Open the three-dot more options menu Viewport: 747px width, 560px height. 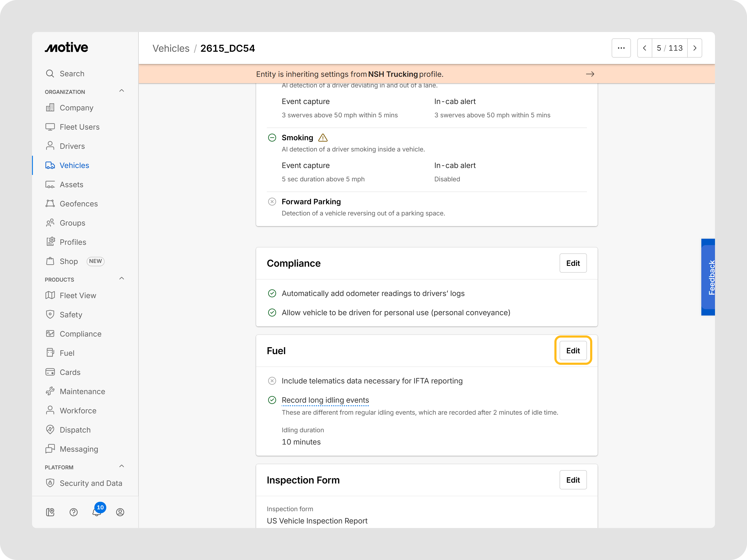(621, 48)
